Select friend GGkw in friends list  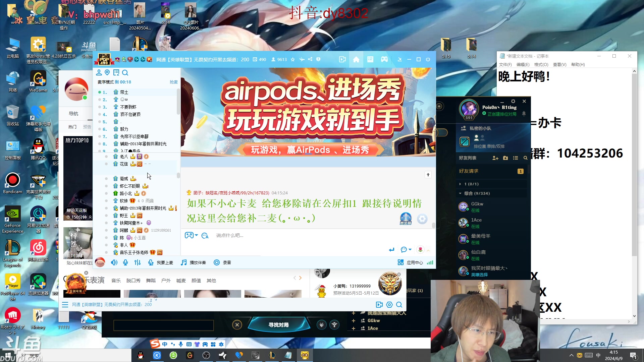tap(492, 207)
